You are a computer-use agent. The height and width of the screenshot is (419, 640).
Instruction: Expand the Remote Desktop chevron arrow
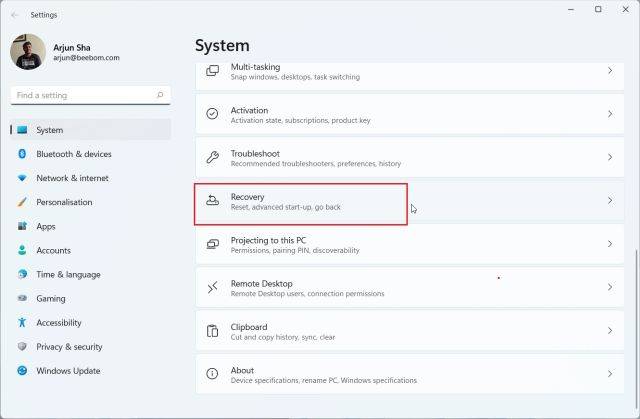click(610, 288)
